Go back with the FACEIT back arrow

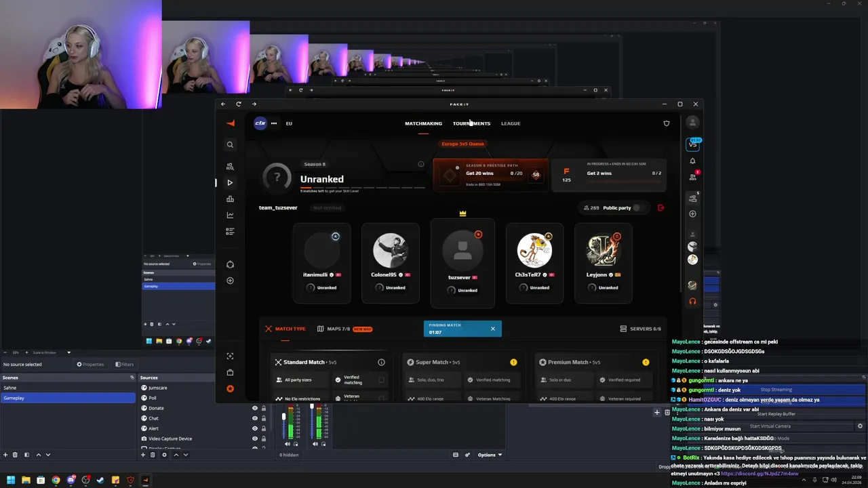point(223,104)
